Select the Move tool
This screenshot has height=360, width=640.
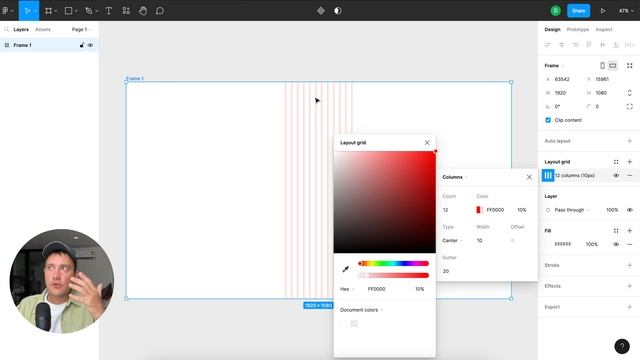pyautogui.click(x=27, y=11)
